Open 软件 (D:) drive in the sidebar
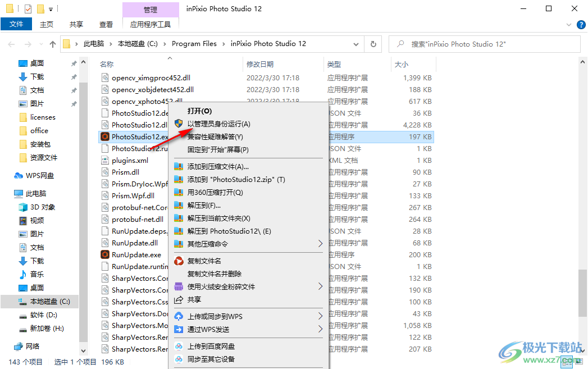 tap(43, 315)
